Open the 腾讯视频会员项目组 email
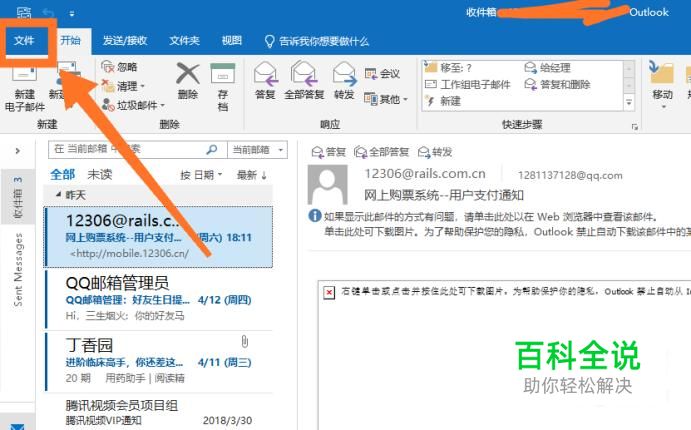Screen dimensions: 691x430 158,412
